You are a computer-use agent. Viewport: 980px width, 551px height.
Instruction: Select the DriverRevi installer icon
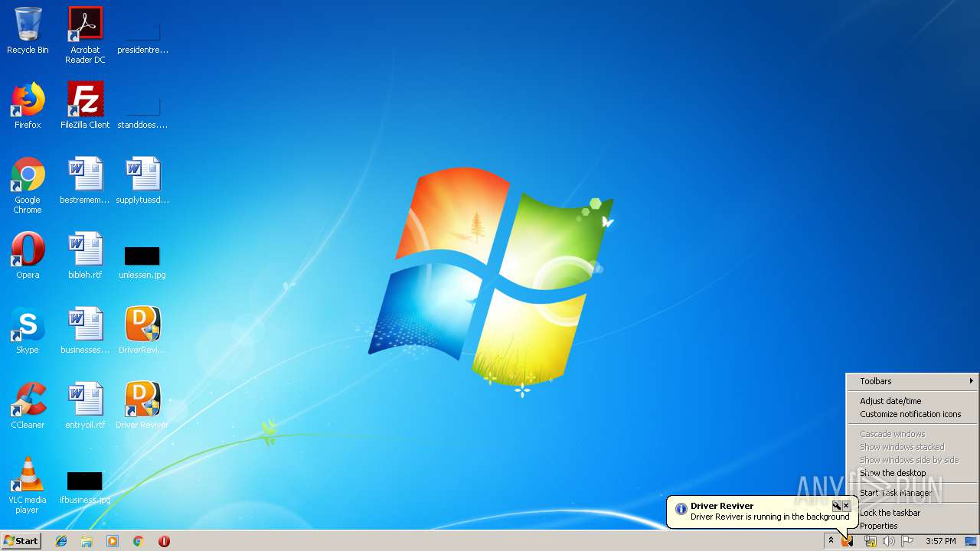[x=142, y=331]
